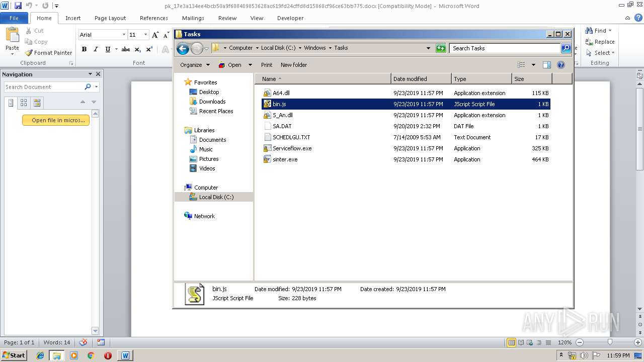Open the address bar history dropdown
This screenshot has height=362, width=644.
[x=428, y=48]
